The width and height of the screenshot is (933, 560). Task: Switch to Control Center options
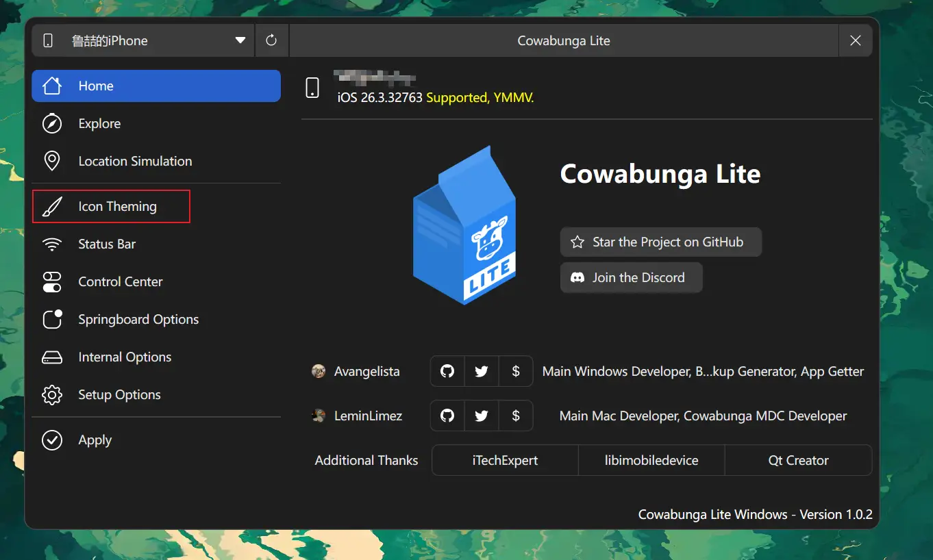click(120, 282)
